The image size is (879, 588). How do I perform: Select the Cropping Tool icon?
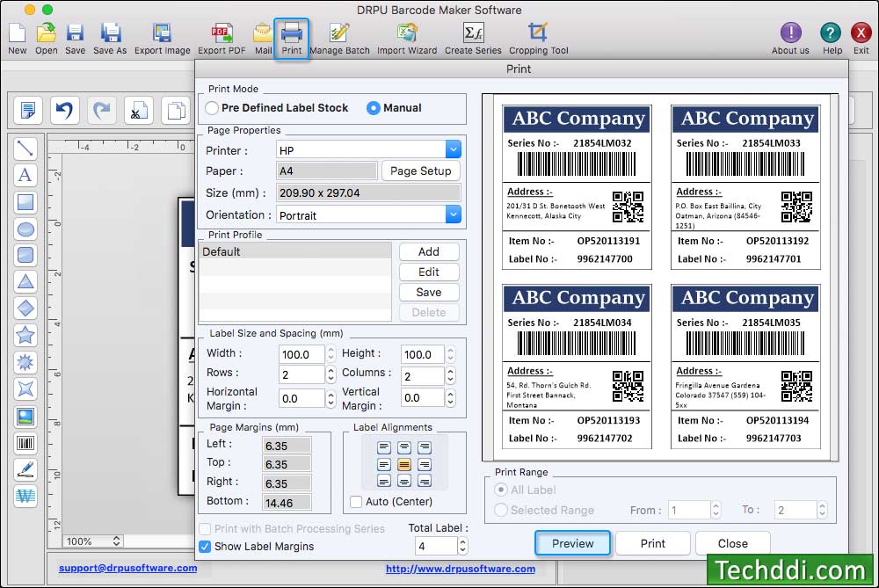coord(538,38)
